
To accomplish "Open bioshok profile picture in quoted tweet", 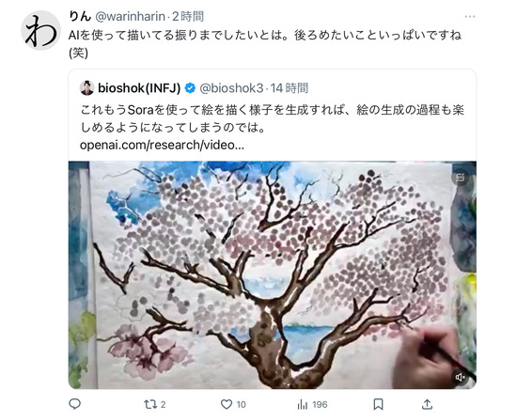I will 87,88.
